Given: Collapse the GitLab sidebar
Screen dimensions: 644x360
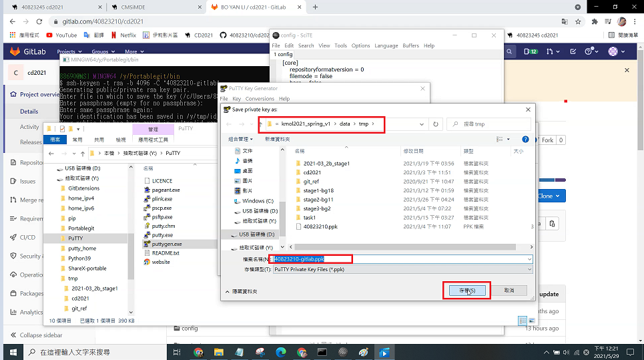Looking at the screenshot, I should click(36, 335).
